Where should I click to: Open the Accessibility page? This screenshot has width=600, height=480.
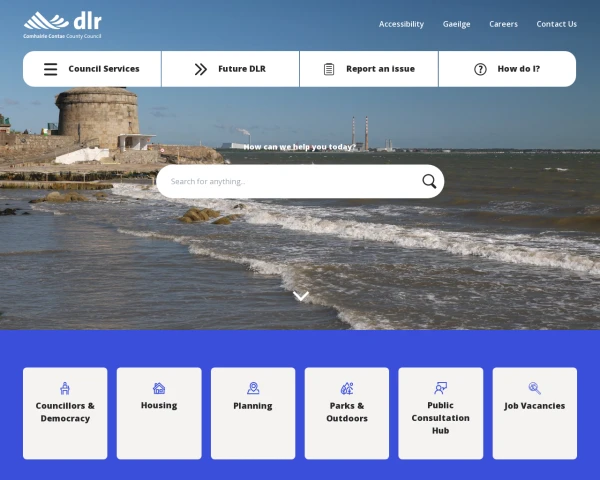pos(401,24)
